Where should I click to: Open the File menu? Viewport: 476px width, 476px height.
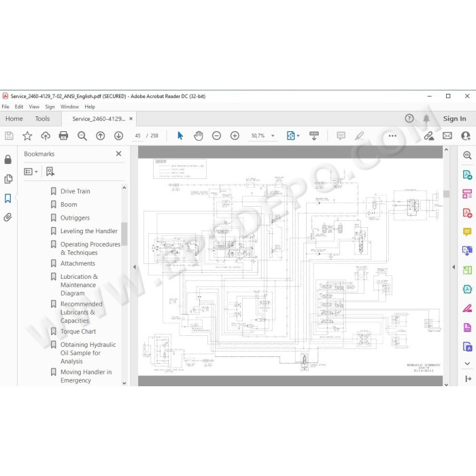click(x=5, y=107)
